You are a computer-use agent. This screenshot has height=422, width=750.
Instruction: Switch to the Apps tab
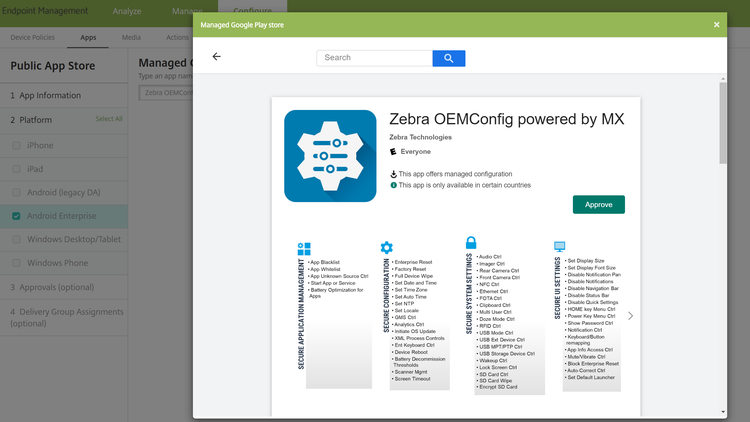(88, 37)
